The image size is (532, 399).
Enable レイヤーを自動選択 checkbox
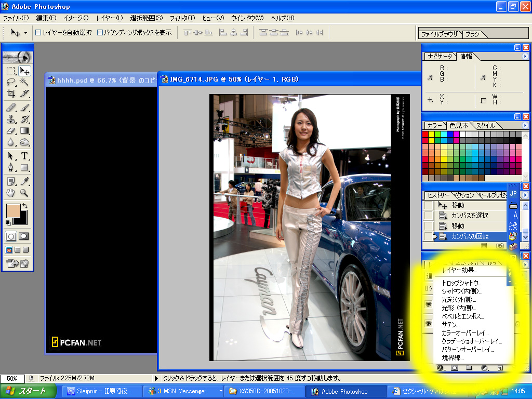point(38,33)
